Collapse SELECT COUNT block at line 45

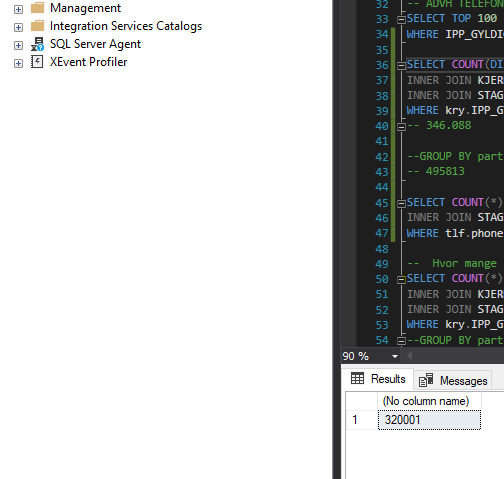(x=401, y=204)
